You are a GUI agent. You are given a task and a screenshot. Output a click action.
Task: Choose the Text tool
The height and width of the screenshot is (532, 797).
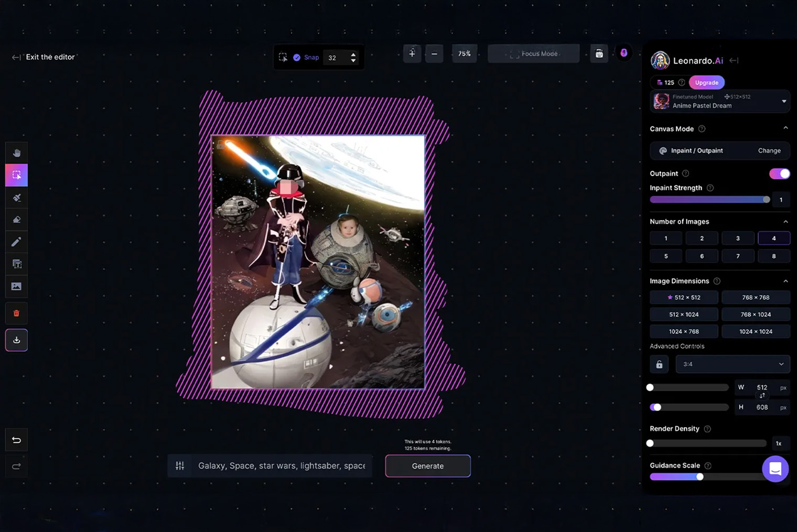coord(16,264)
